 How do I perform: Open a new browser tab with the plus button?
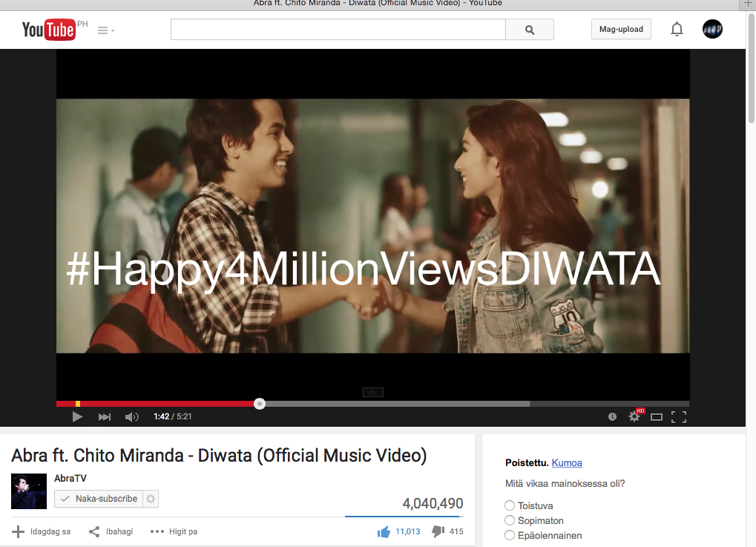pyautogui.click(x=748, y=4)
